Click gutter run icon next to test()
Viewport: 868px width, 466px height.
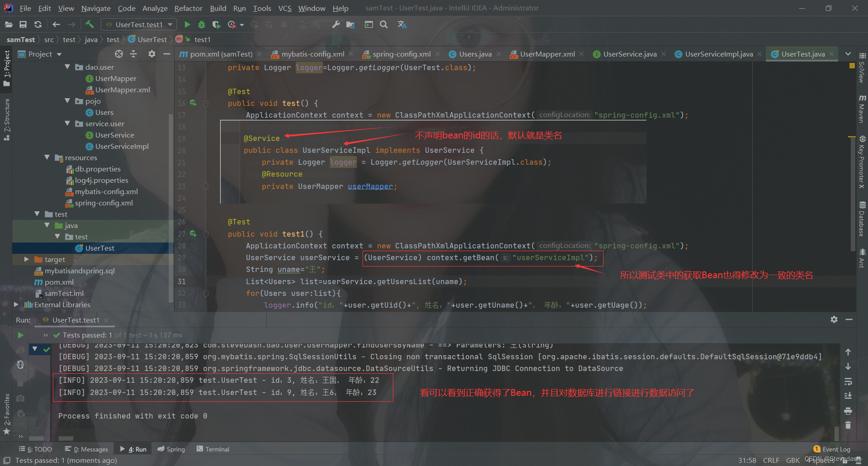193,103
